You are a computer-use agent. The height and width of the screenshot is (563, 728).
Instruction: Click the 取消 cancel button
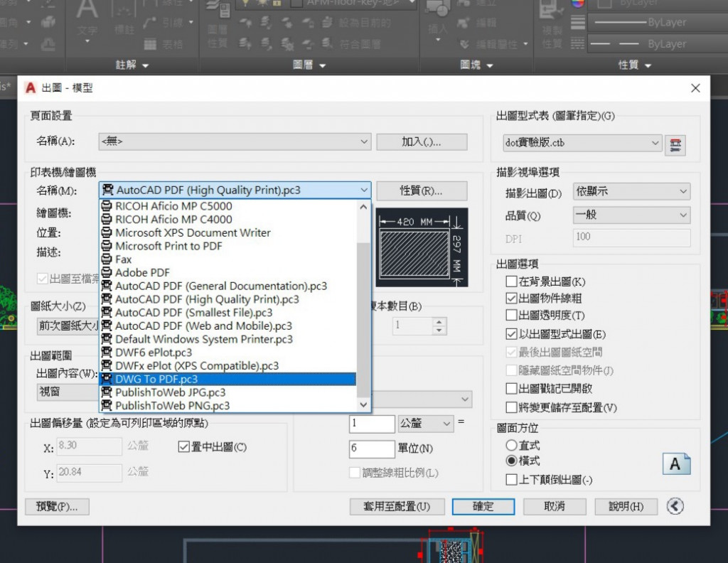(555, 506)
